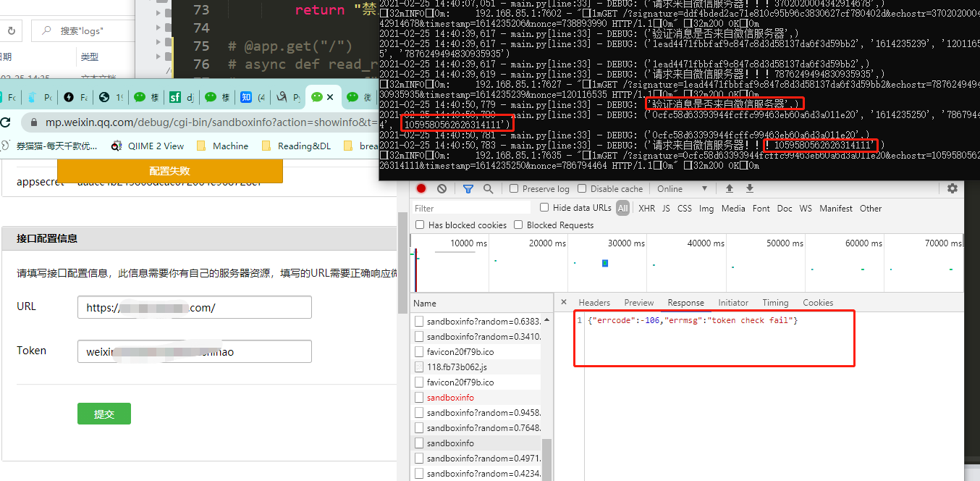
Task: Open the network filter icon
Action: click(x=468, y=188)
